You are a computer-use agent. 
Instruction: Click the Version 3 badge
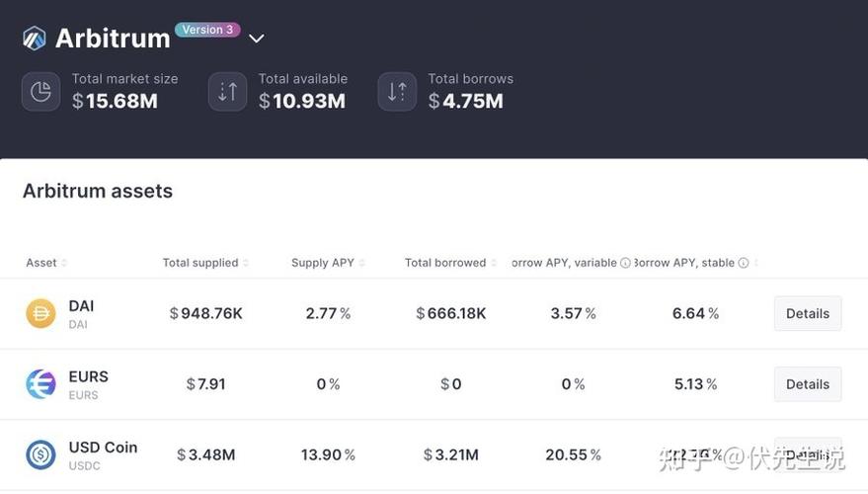(207, 30)
